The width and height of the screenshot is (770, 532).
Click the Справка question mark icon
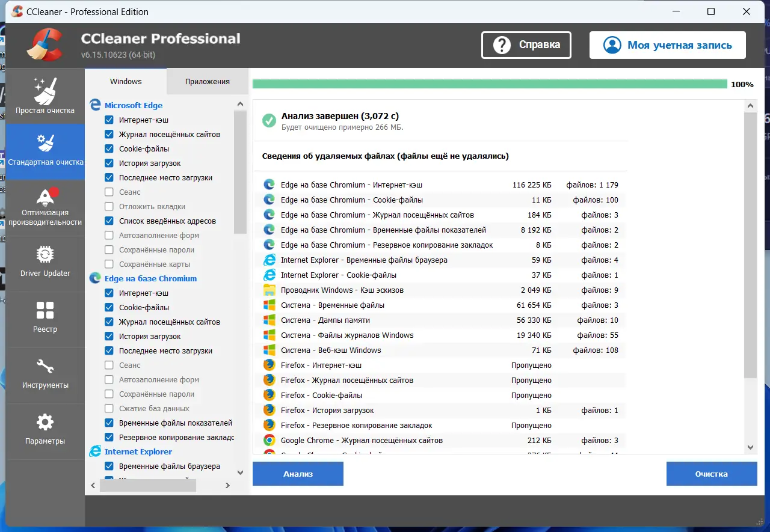(x=502, y=45)
